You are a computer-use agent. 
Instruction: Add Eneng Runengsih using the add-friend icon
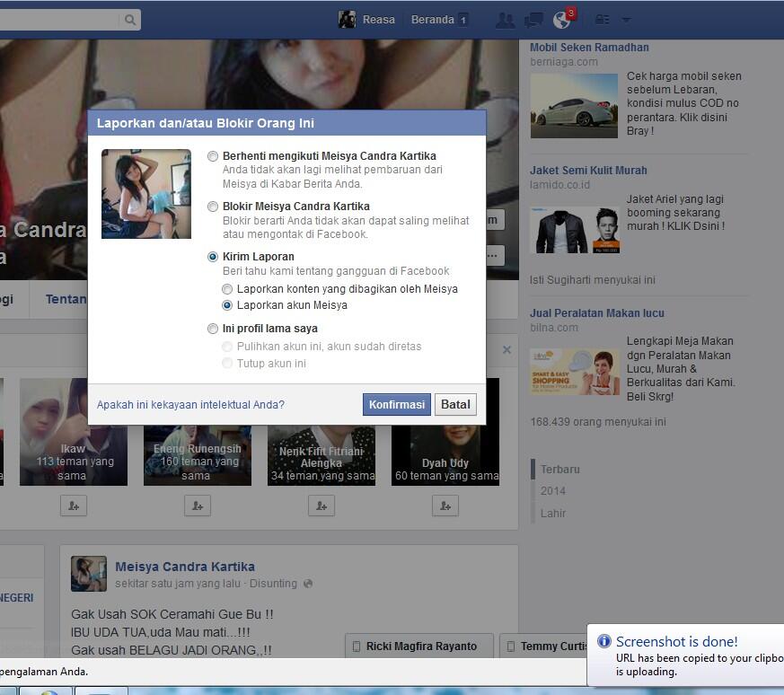click(197, 506)
